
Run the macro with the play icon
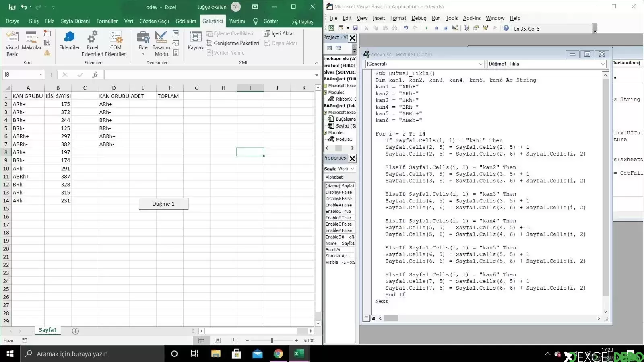426,28
